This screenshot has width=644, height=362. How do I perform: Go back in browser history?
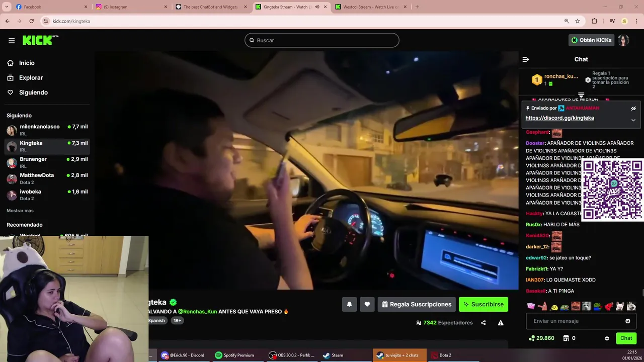click(x=7, y=21)
